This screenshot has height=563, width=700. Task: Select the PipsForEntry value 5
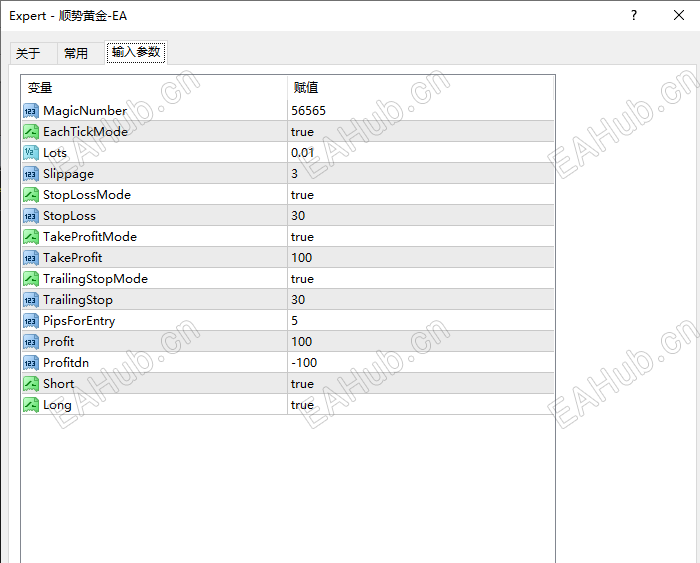[x=294, y=321]
